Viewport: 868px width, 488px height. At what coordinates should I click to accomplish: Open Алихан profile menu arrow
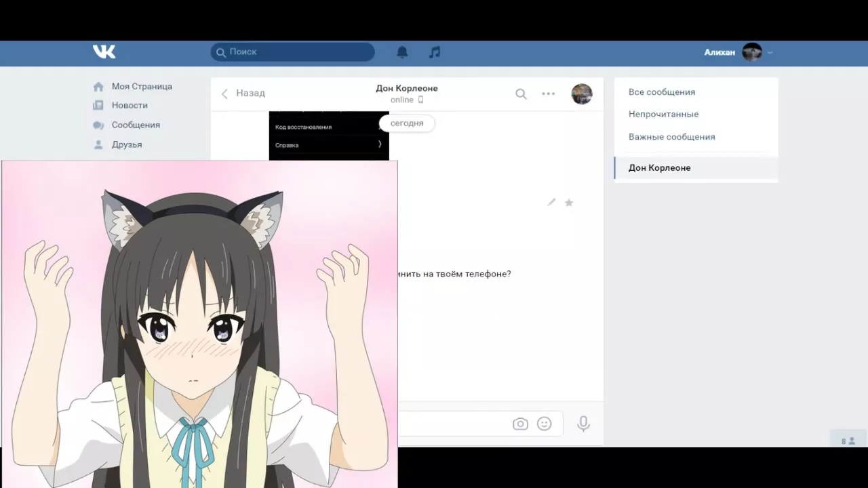pos(770,52)
